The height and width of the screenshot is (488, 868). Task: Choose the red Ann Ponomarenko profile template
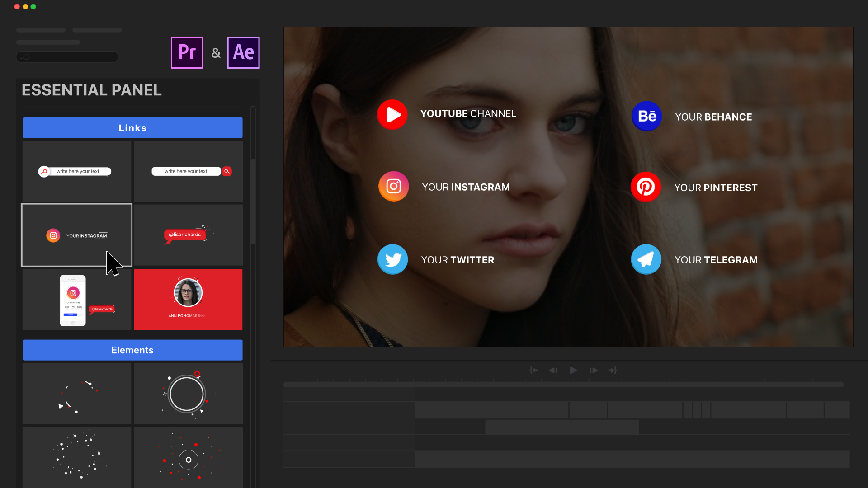pos(188,299)
